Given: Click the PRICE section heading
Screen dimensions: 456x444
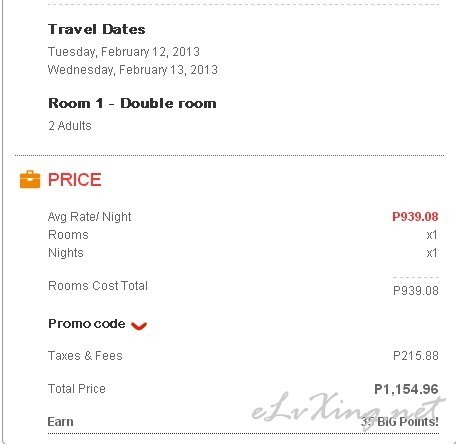Looking at the screenshot, I should pyautogui.click(x=75, y=180).
